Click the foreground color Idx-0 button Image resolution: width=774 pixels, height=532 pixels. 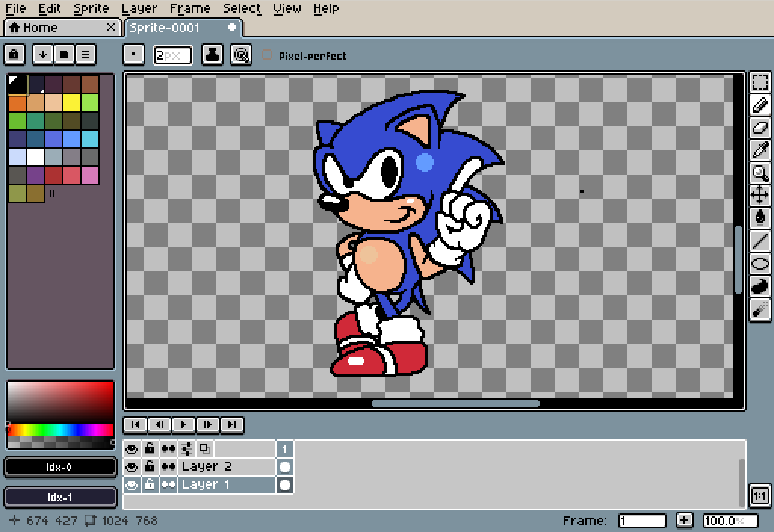click(60, 467)
